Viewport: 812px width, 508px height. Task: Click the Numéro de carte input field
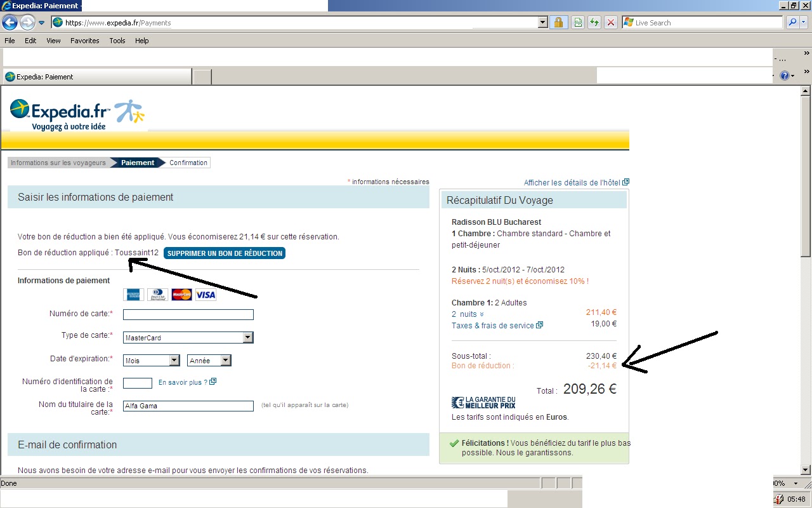(188, 314)
